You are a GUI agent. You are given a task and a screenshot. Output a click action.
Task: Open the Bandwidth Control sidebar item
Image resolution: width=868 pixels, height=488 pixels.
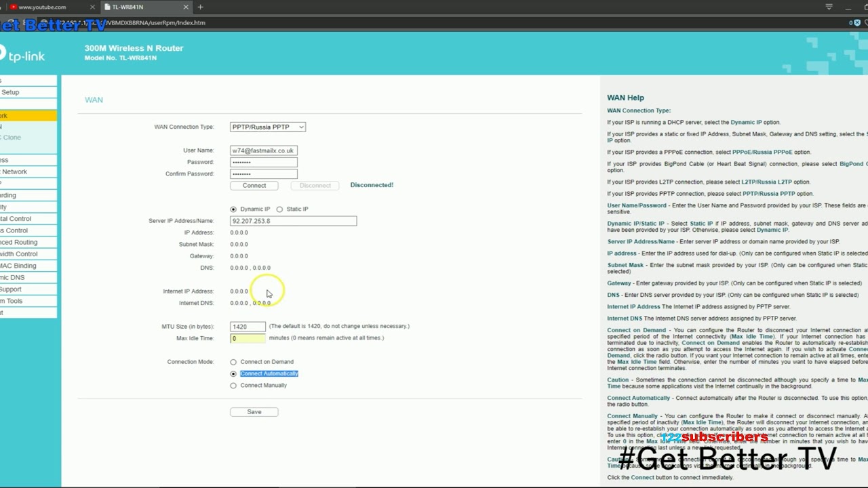tap(28, 254)
